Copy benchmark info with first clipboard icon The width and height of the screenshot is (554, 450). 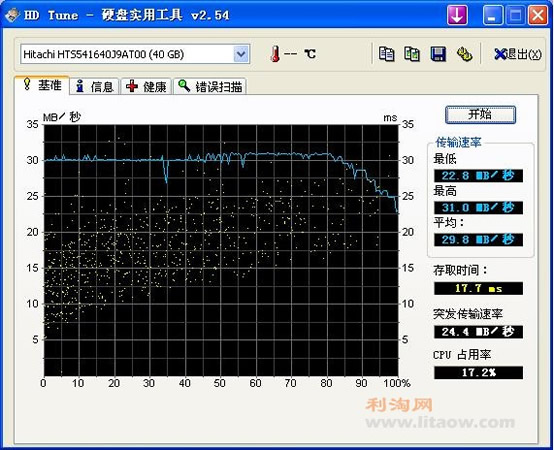(386, 54)
